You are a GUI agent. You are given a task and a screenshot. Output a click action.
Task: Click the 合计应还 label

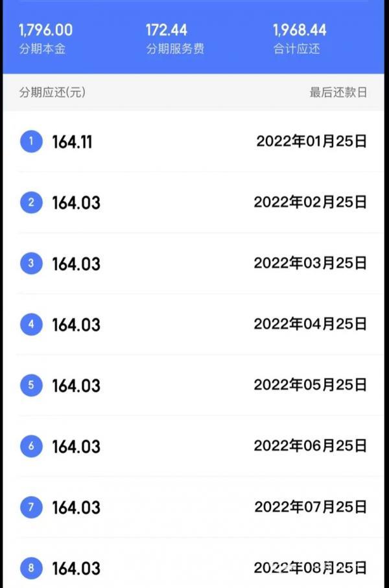296,49
